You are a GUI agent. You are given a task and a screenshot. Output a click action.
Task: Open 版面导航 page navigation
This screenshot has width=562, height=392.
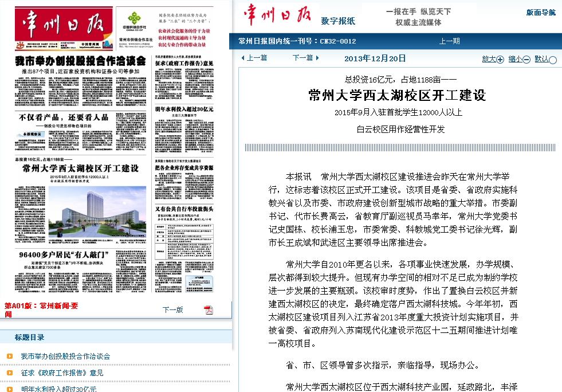pos(540,13)
